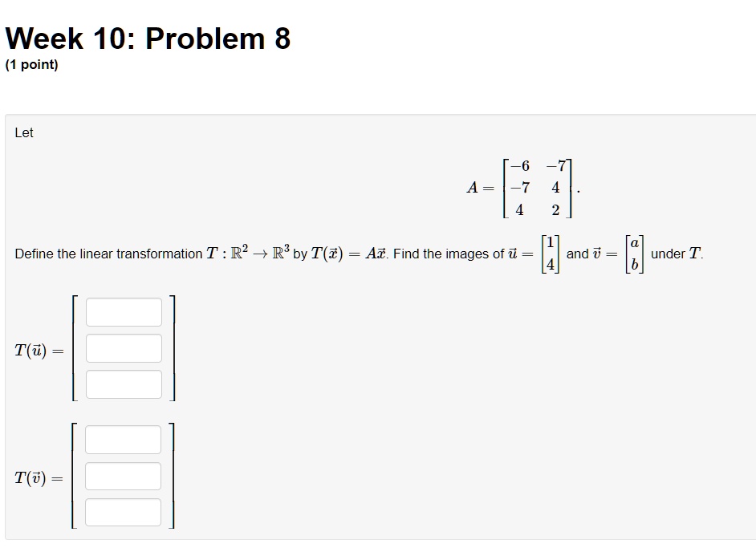Image resolution: width=756 pixels, height=548 pixels.
Task: Focus the bottom entry box of T(u)
Action: coord(124,384)
